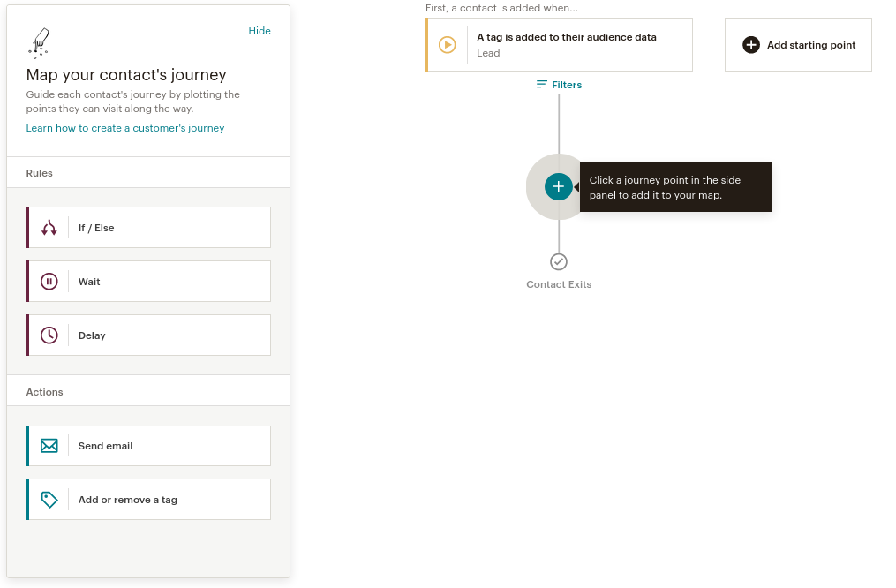Click the starting point play icon
The width and height of the screenshot is (896, 588).
[x=448, y=44]
